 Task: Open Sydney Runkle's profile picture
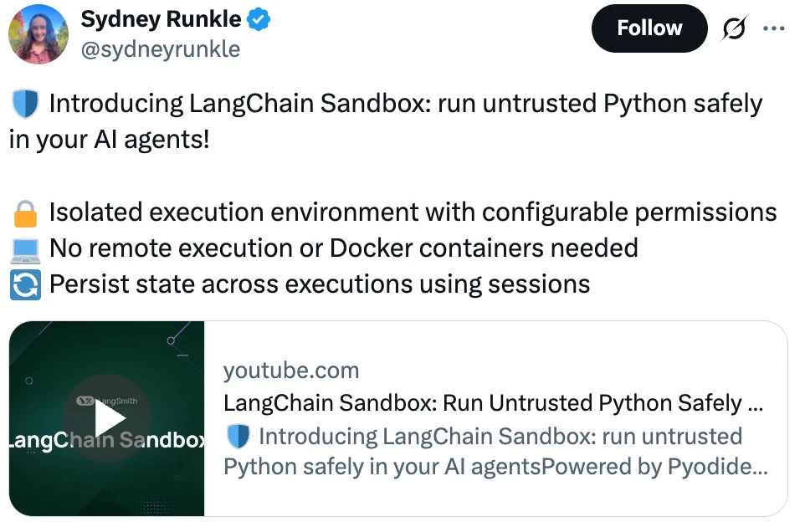[38, 33]
